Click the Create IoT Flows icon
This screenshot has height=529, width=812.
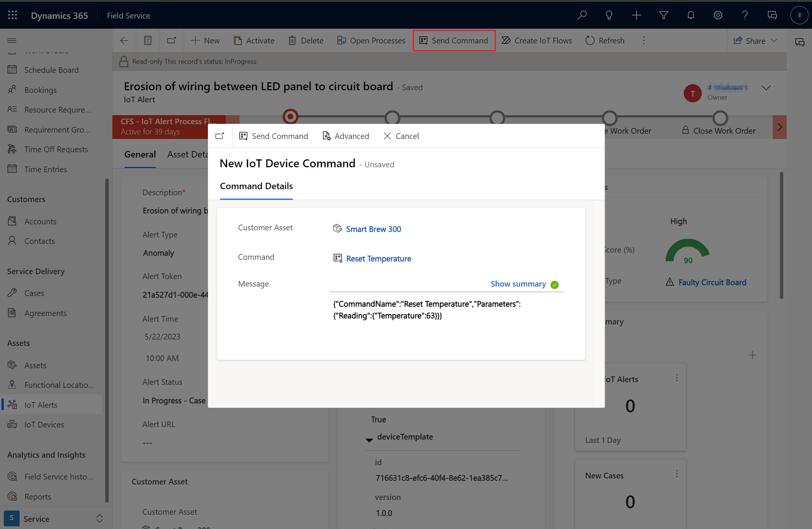(x=507, y=40)
